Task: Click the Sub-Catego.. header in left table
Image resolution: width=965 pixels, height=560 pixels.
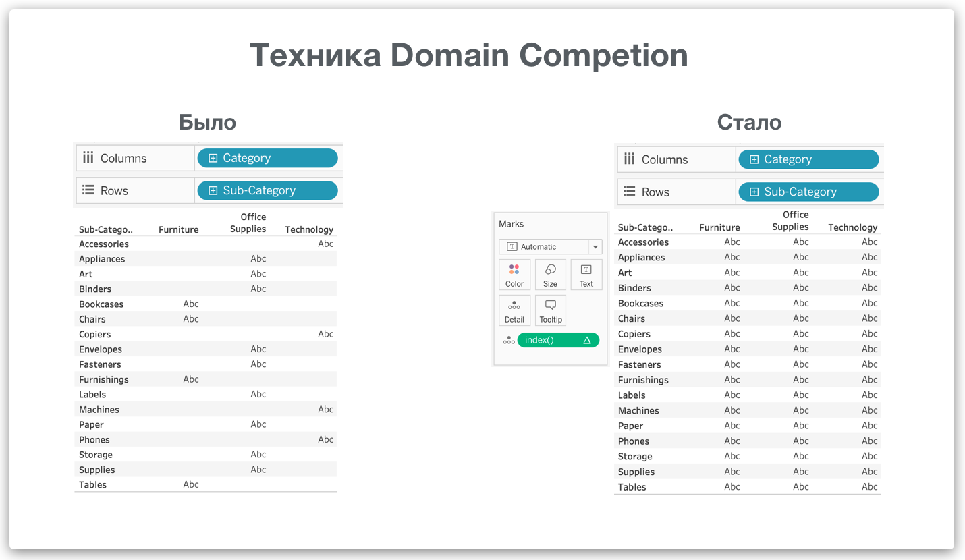Action: click(x=106, y=229)
